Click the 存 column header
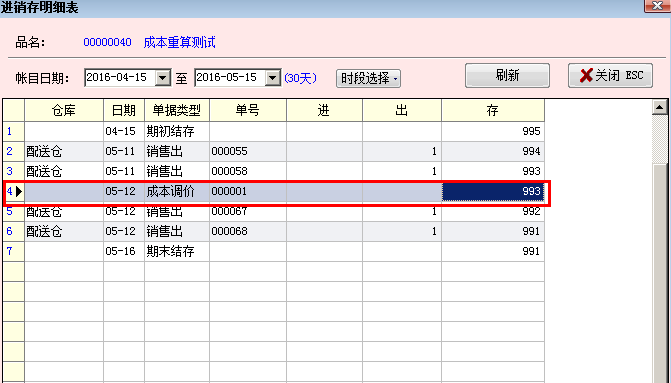This screenshot has height=383, width=671. pos(493,110)
